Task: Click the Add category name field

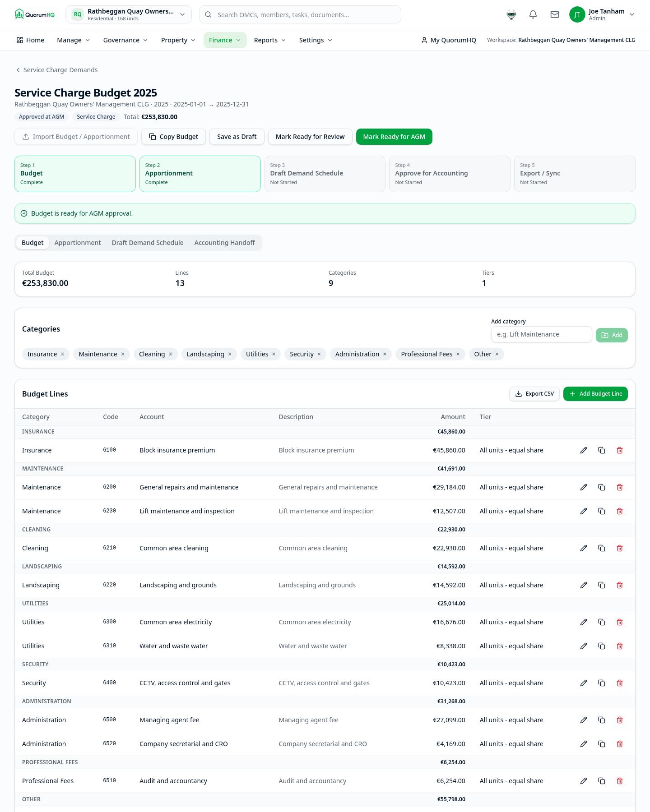Action: pos(541,334)
